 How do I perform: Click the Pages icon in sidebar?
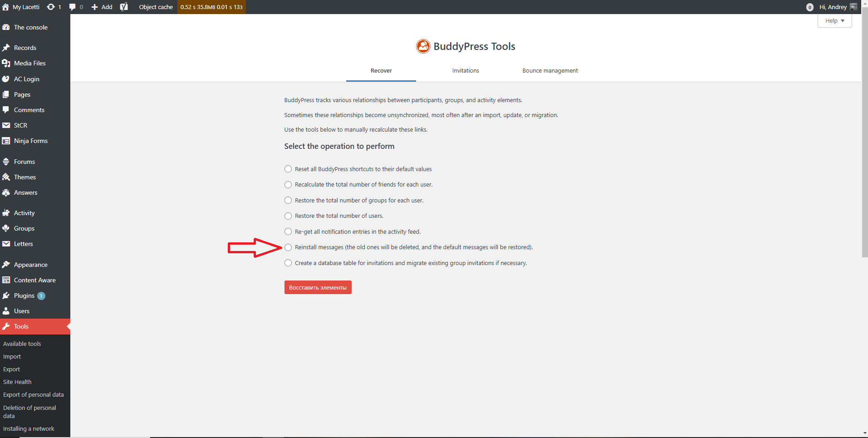[6, 94]
